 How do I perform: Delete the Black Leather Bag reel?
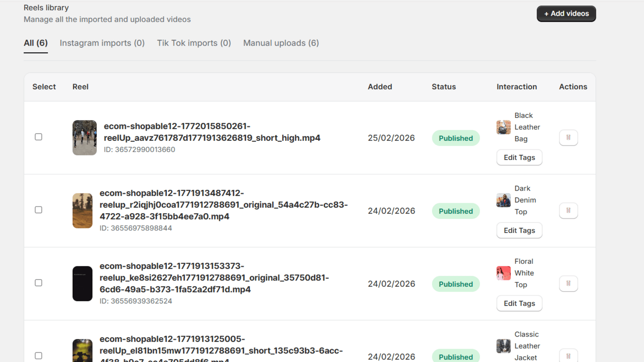(568, 138)
